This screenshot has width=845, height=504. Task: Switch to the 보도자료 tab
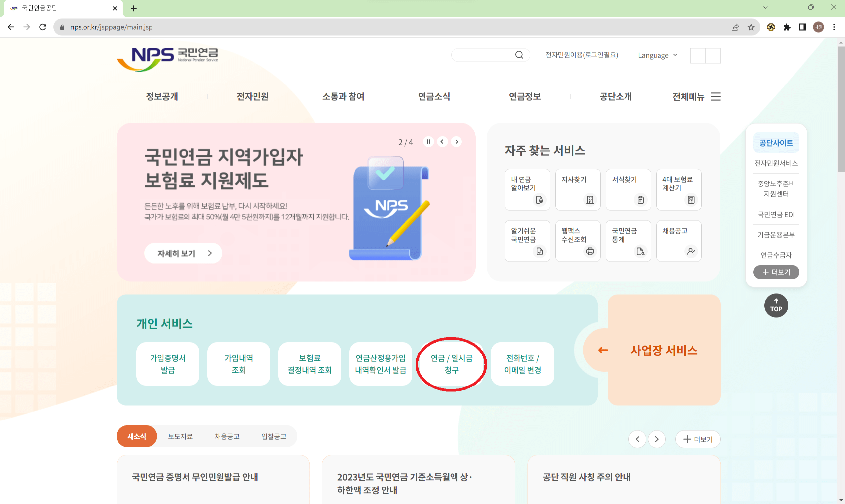(180, 436)
